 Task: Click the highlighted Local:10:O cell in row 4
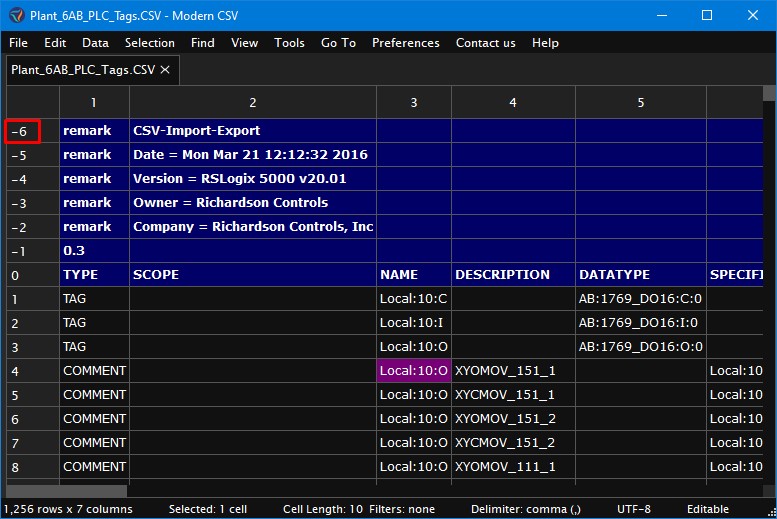point(414,371)
